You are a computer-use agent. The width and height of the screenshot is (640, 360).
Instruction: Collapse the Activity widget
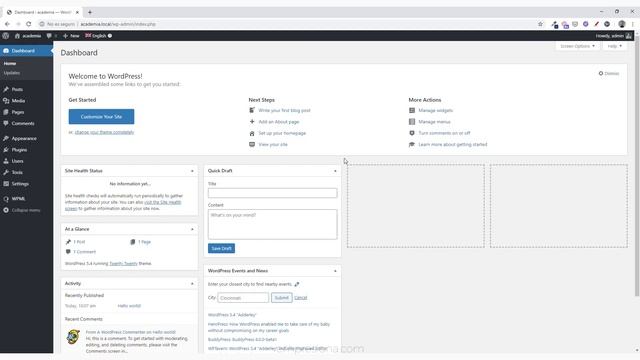pyautogui.click(x=192, y=284)
